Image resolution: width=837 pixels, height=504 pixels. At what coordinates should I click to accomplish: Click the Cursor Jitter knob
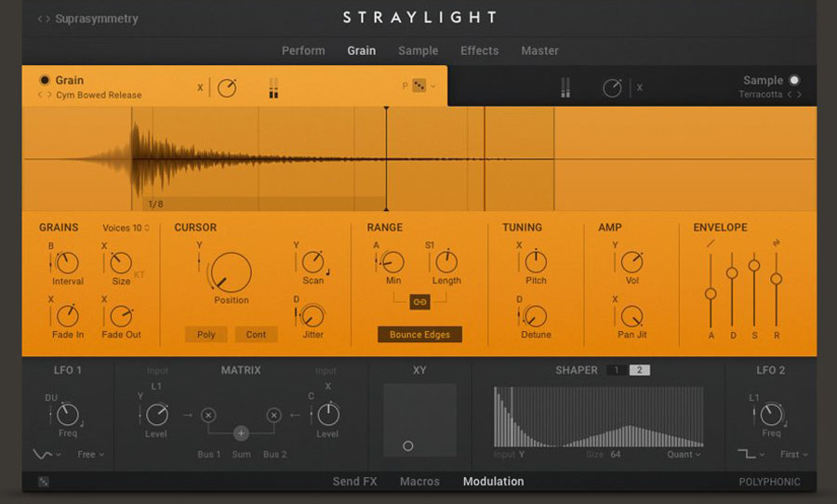(312, 316)
